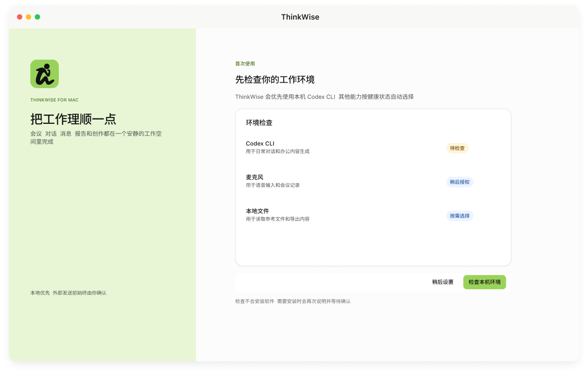Click the green full-screen window button
This screenshot has height=374, width=588.
coord(37,17)
